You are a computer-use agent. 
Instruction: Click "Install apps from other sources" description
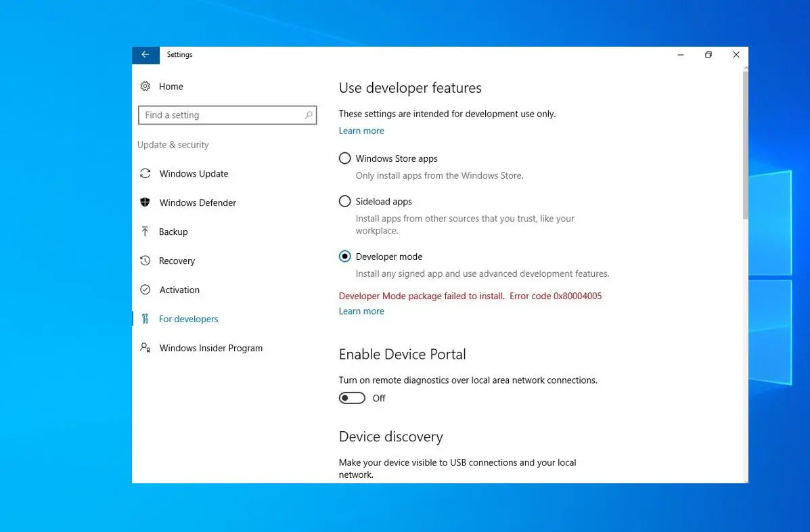tap(465, 225)
